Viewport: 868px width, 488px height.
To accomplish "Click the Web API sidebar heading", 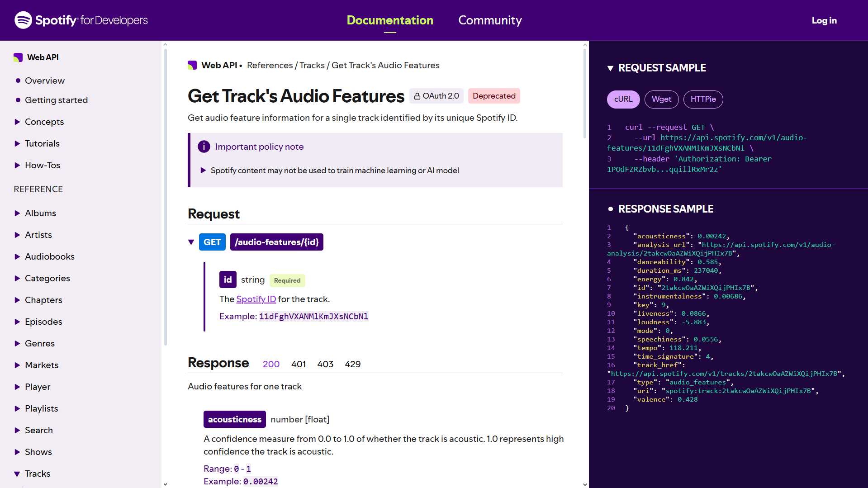I will [x=43, y=57].
